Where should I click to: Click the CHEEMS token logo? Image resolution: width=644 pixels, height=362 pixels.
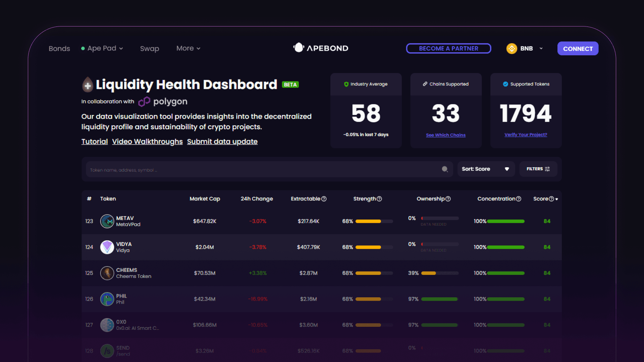107,273
